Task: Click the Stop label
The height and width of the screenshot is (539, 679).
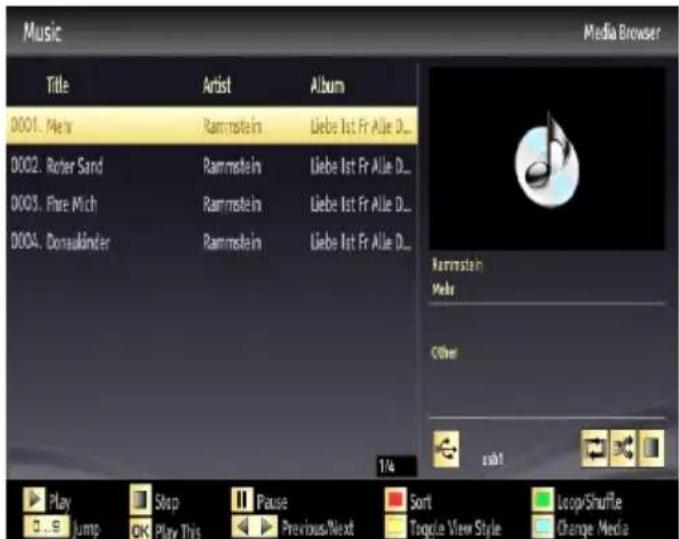Action: (167, 502)
